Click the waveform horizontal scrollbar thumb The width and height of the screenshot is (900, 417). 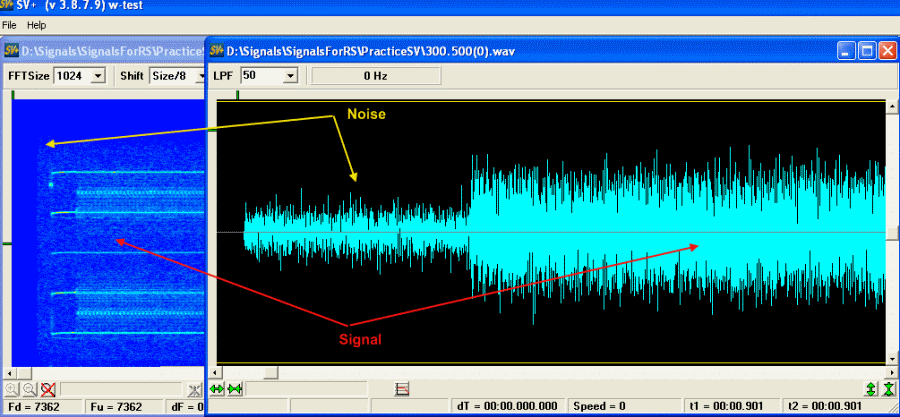click(270, 372)
